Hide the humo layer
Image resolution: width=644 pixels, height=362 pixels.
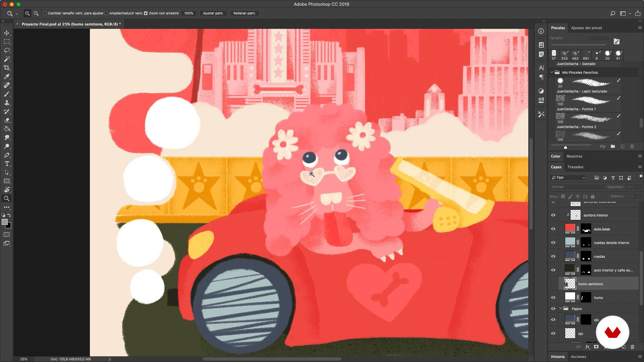click(553, 298)
